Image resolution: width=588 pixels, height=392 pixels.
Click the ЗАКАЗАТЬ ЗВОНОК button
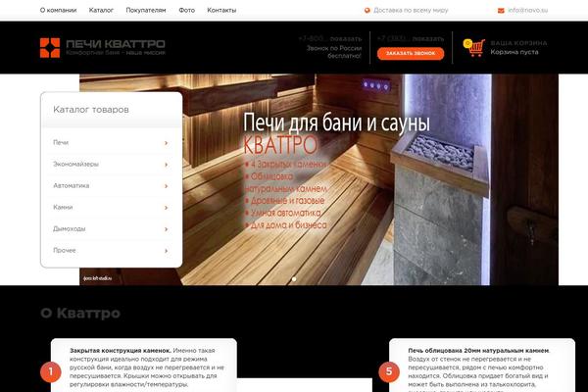point(411,53)
